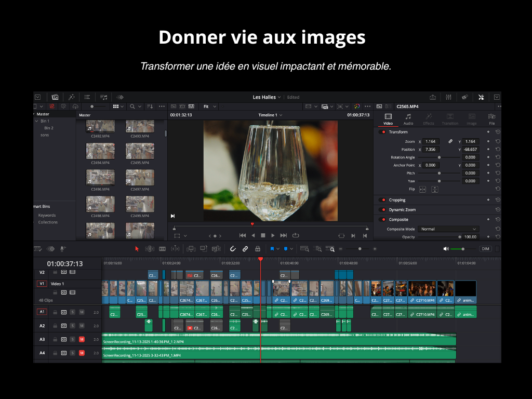Open the Timeline 1 dropdown
The image size is (532, 399).
pos(270,115)
